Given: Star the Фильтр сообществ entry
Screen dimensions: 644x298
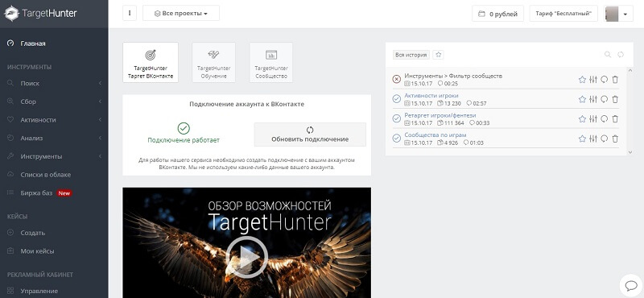Looking at the screenshot, I should point(582,79).
